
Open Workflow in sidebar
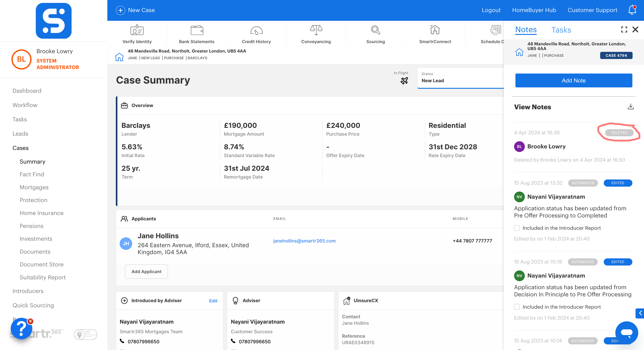click(x=25, y=105)
